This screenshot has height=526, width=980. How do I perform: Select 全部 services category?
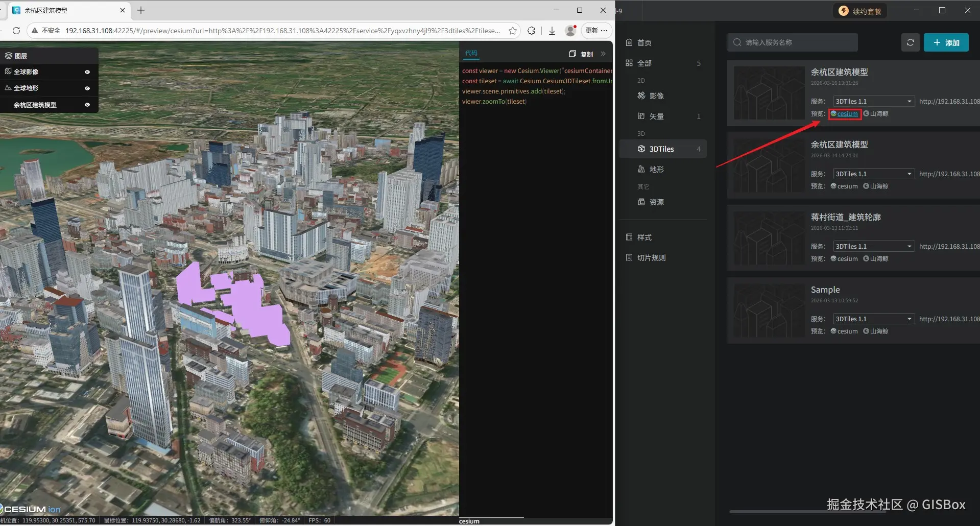point(663,63)
